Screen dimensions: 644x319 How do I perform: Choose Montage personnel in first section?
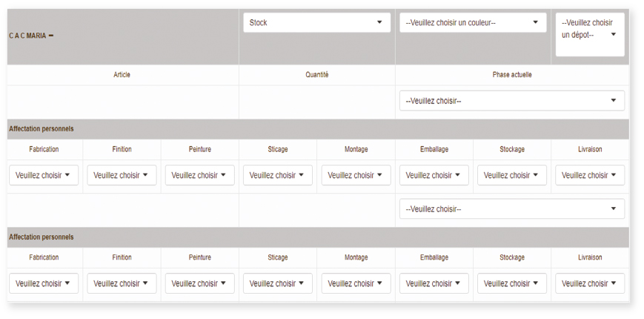tap(356, 175)
